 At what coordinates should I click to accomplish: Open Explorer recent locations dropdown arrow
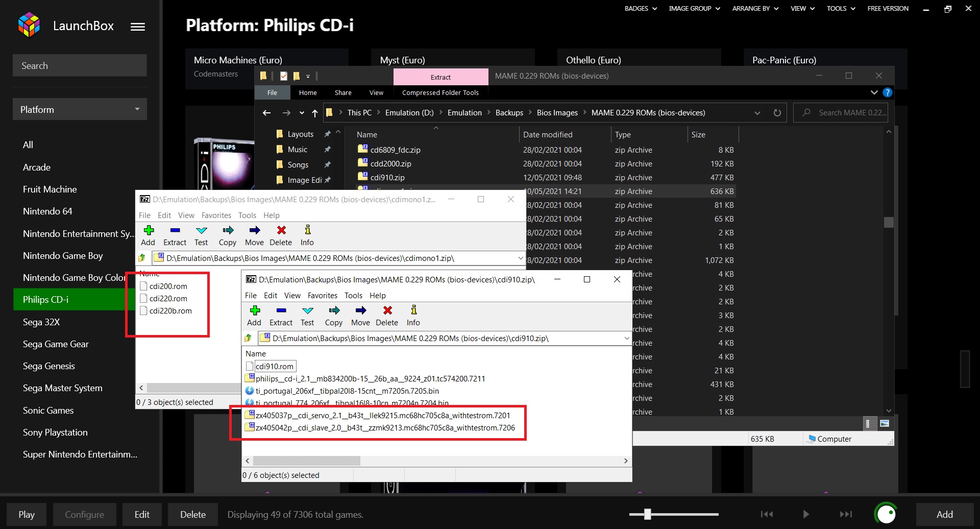[x=302, y=113]
